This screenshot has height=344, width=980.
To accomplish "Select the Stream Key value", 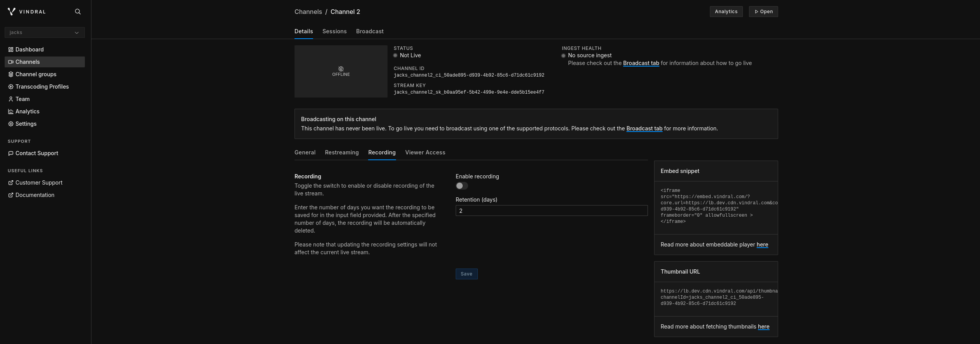I will (469, 92).
